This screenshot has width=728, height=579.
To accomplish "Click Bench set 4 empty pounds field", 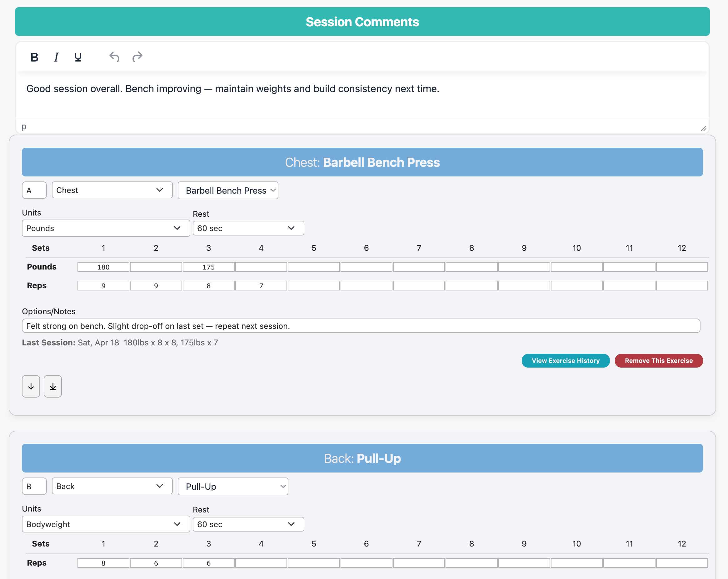I will pyautogui.click(x=261, y=267).
